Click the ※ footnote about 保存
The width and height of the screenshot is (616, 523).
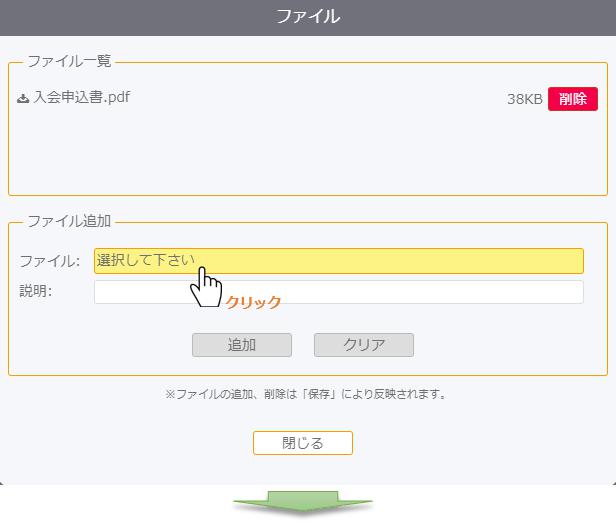[306, 394]
